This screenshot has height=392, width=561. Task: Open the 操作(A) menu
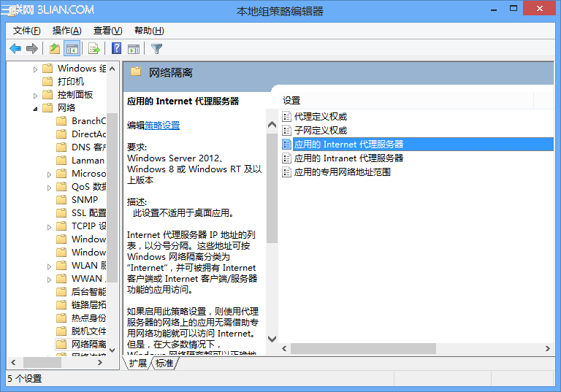[67, 31]
